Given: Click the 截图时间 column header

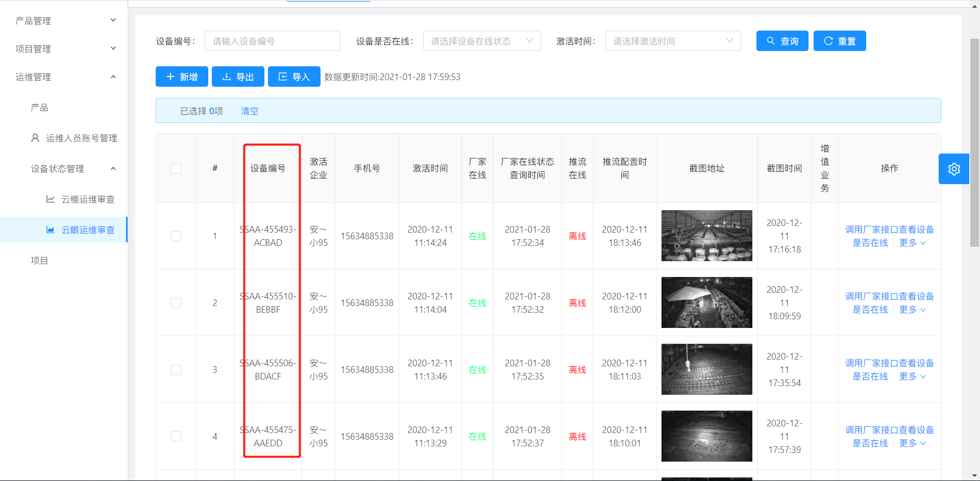Looking at the screenshot, I should click(785, 168).
